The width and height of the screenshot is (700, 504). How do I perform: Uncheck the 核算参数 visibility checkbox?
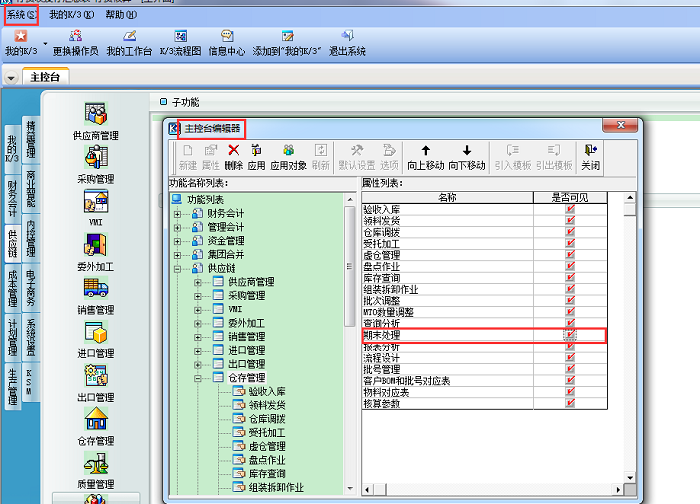click(571, 403)
